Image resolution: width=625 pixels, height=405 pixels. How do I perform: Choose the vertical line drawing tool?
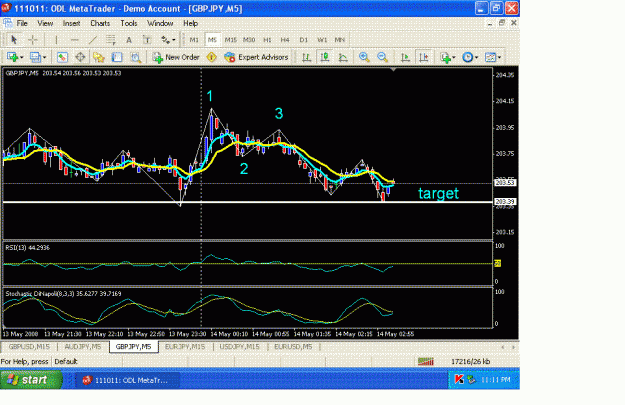(x=56, y=39)
